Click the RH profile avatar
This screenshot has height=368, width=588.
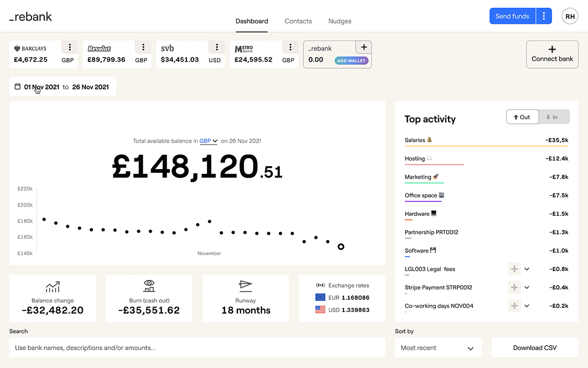(x=570, y=16)
